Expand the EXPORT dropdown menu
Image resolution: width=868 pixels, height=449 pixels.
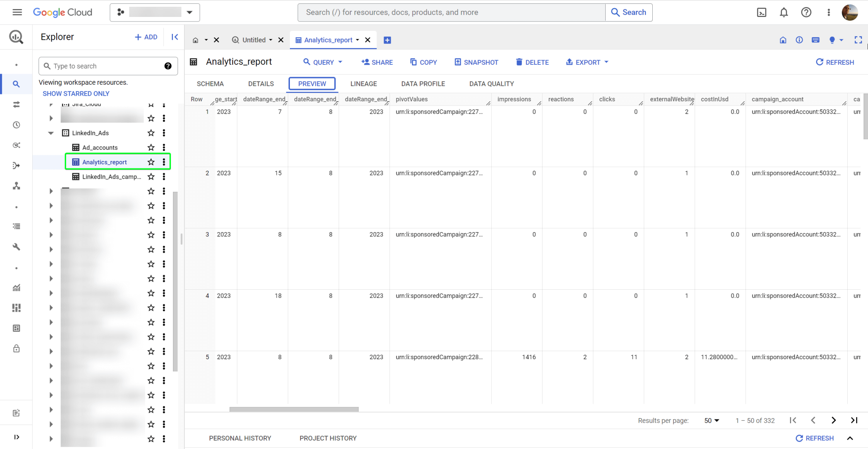pos(587,62)
